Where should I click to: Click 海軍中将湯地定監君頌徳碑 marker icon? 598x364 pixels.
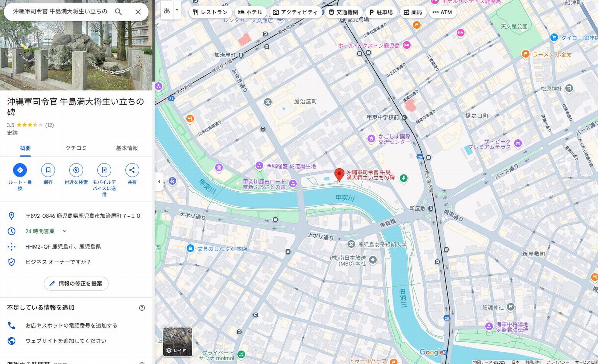point(489,326)
